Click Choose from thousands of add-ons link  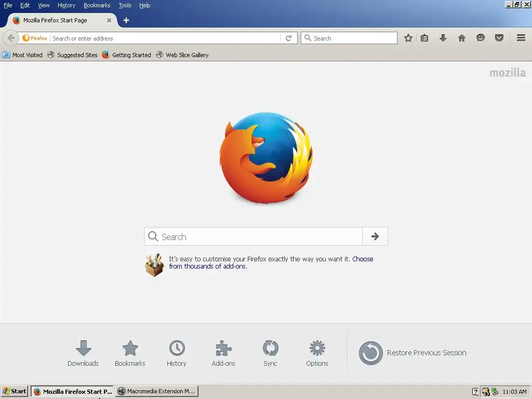[271, 262]
